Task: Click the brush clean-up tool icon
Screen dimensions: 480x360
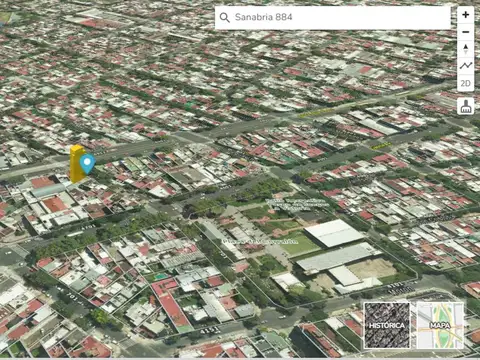Action: click(466, 106)
